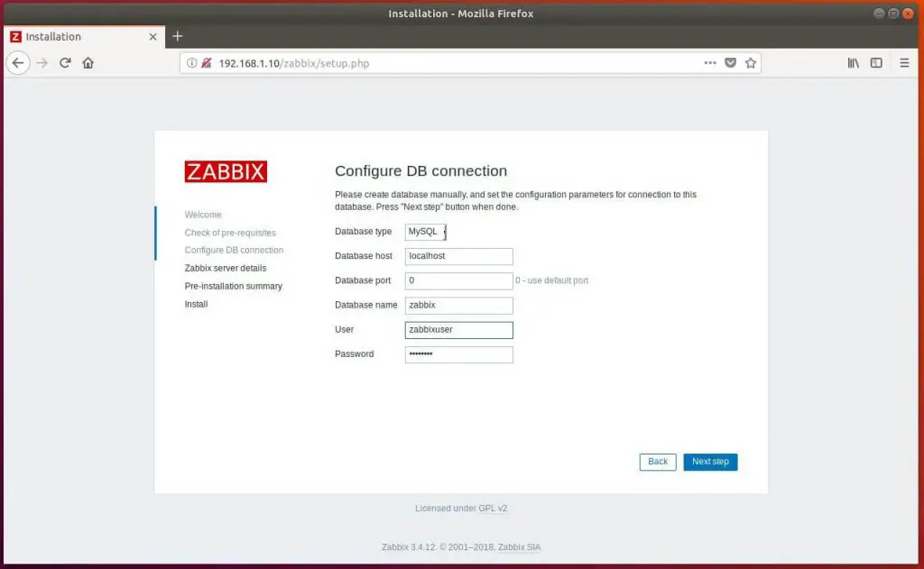Screen dimensions: 924x569
Task: Select Check of pre-requisites step
Action: pyautogui.click(x=230, y=233)
